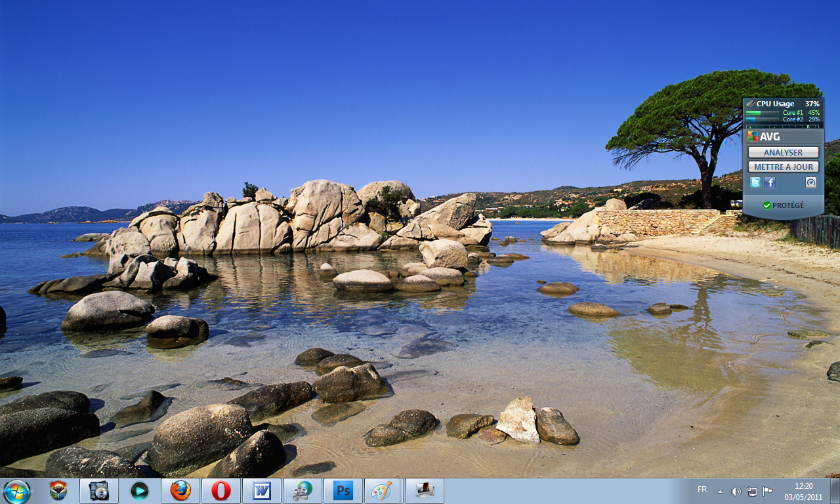Viewport: 840px width, 504px height.
Task: Click the AVG Facebook icon
Action: (770, 182)
